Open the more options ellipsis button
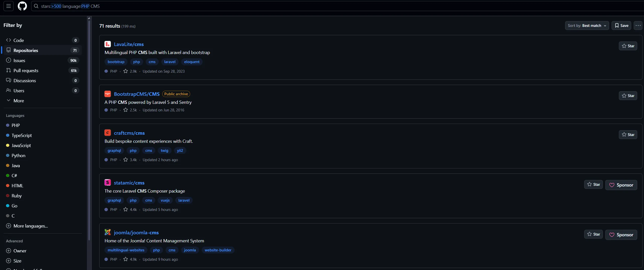 pos(638,25)
